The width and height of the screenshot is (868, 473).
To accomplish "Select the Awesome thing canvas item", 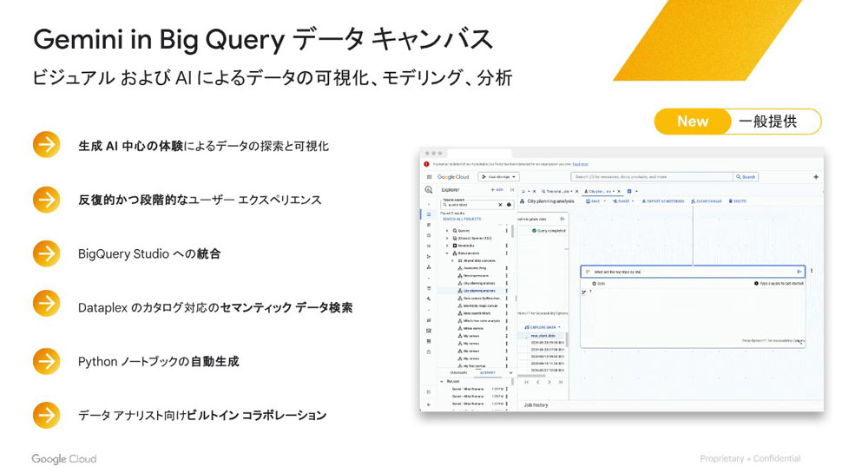I will coord(472,268).
